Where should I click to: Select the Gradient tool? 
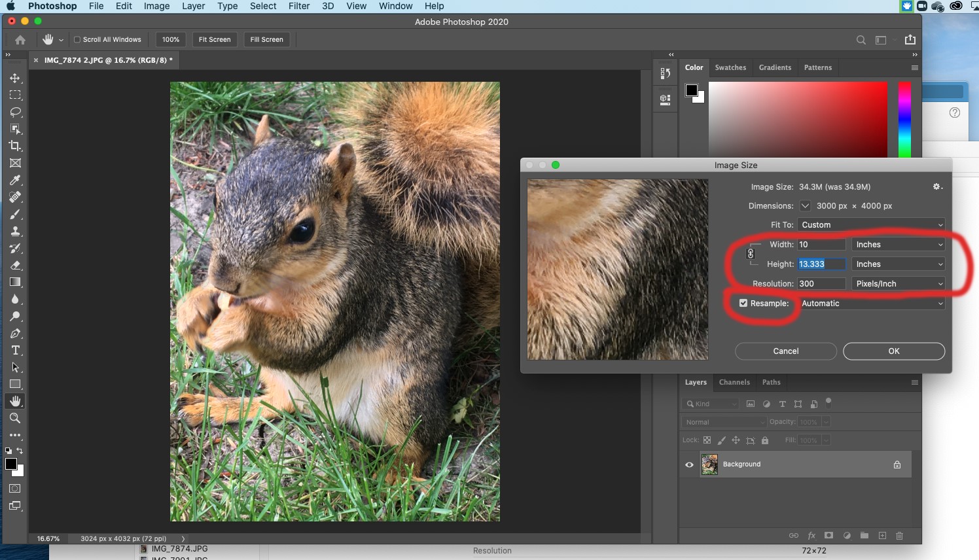15,282
